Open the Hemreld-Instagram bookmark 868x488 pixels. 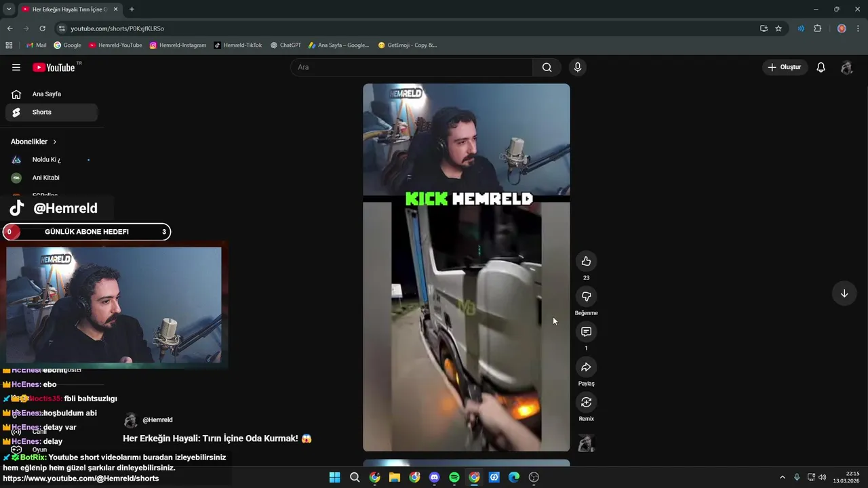[178, 45]
